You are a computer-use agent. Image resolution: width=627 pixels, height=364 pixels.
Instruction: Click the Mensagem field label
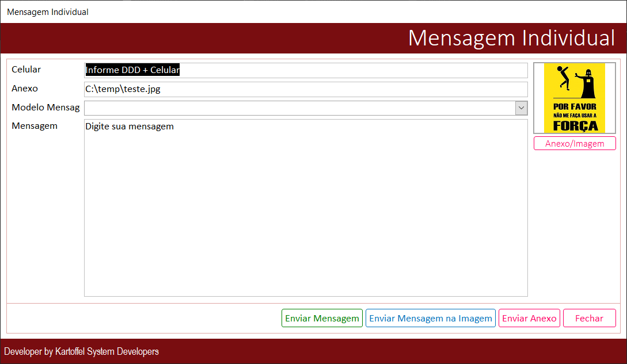(x=35, y=125)
